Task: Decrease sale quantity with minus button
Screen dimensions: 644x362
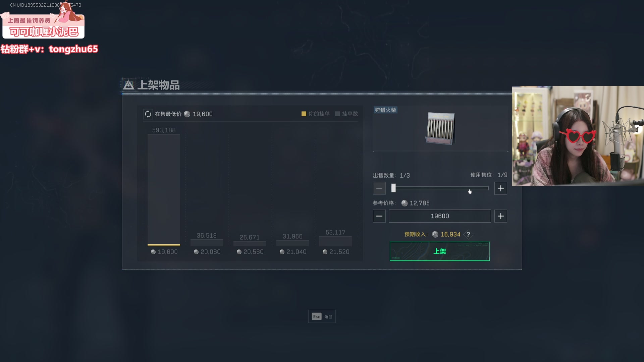Action: pos(379,188)
